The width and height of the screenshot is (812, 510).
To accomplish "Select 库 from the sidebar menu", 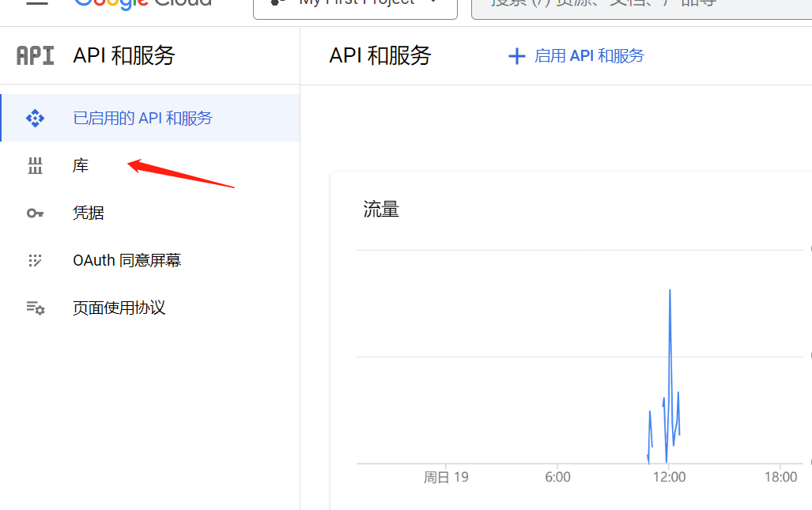I will tap(80, 165).
